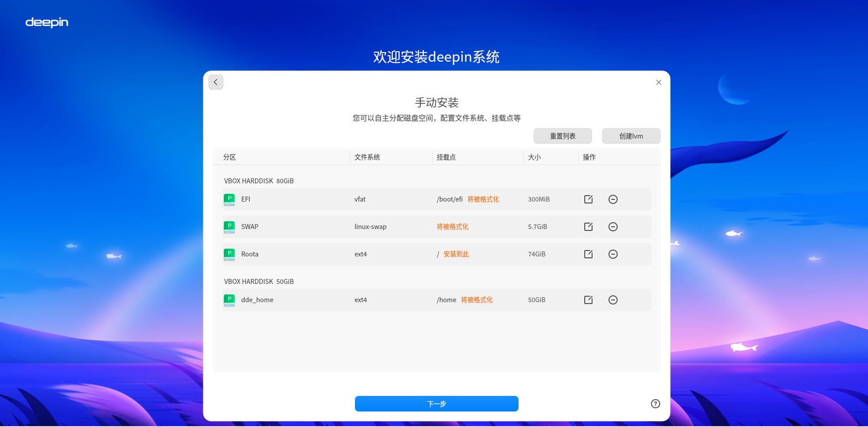
Task: Edit the dde_home partition
Action: click(588, 300)
